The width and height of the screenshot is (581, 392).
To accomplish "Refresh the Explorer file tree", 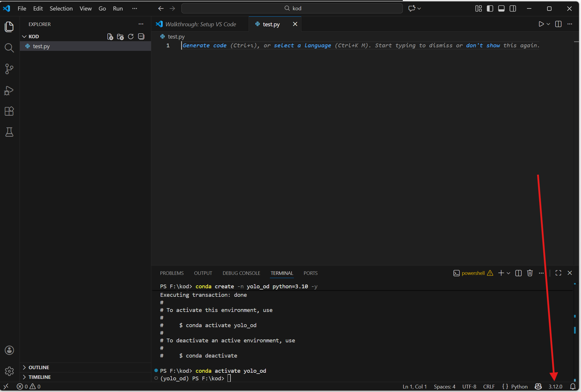I will point(131,37).
